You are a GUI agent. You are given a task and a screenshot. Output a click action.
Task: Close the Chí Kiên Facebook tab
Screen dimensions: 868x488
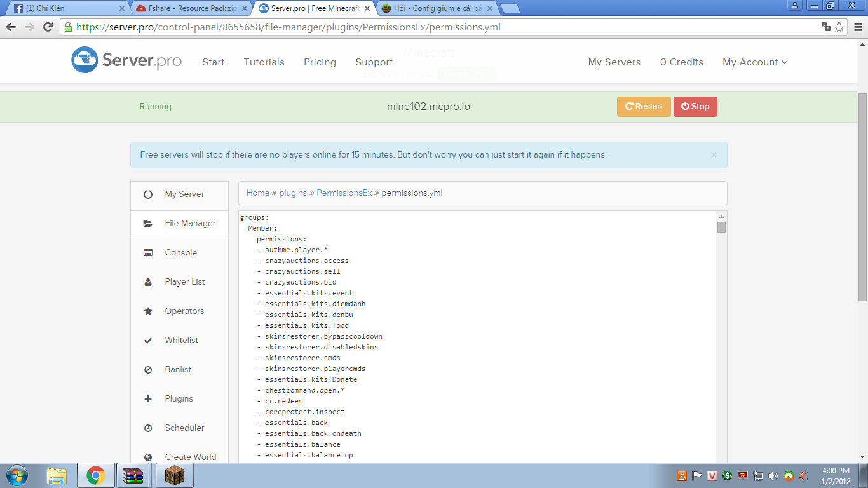122,8
